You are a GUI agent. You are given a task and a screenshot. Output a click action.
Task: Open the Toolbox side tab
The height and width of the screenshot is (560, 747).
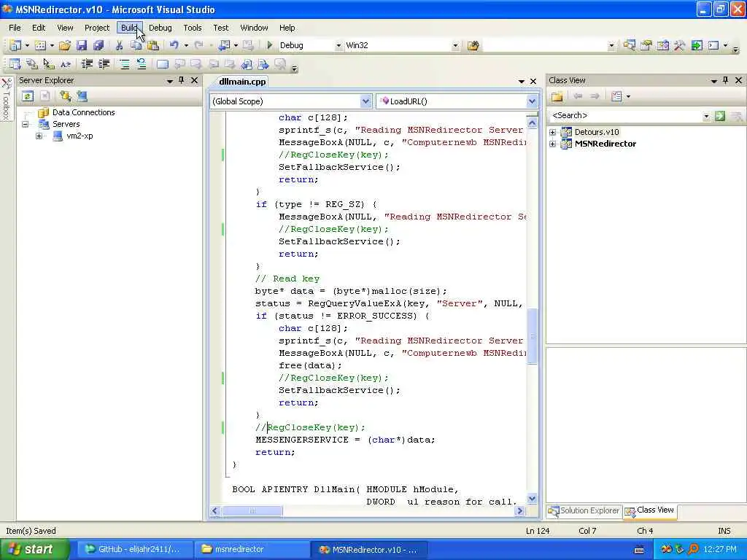coord(6,99)
